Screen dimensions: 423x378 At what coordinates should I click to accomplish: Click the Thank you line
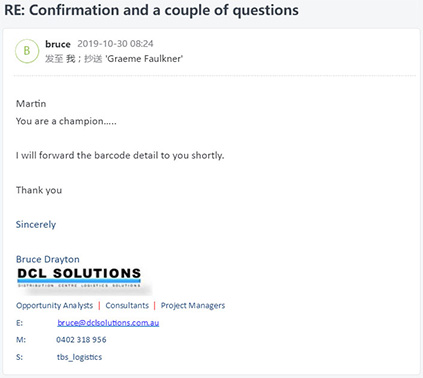click(39, 190)
